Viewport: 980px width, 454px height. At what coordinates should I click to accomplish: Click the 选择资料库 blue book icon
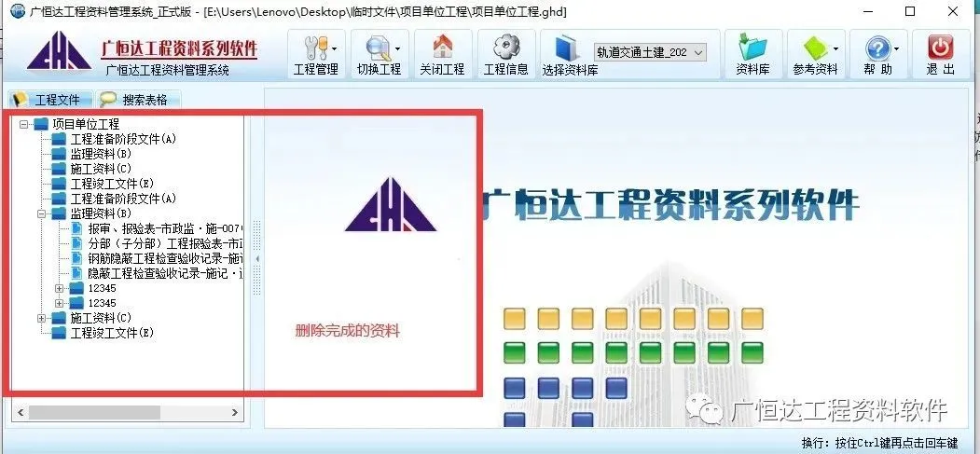tap(568, 48)
